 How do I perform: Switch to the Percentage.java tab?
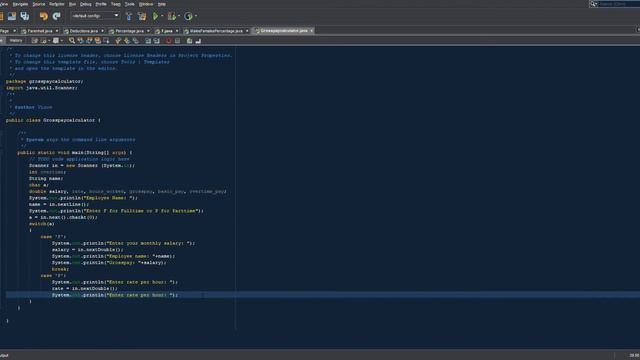129,31
